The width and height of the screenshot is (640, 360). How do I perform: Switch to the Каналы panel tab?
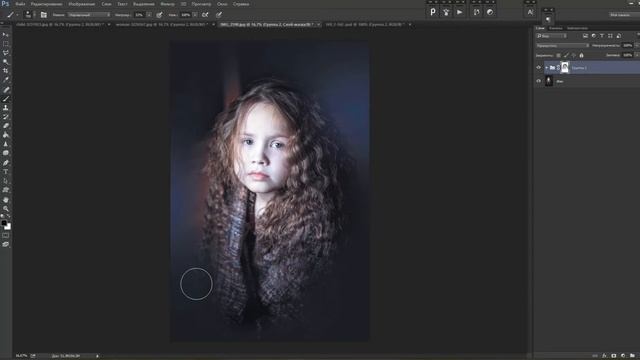[556, 28]
